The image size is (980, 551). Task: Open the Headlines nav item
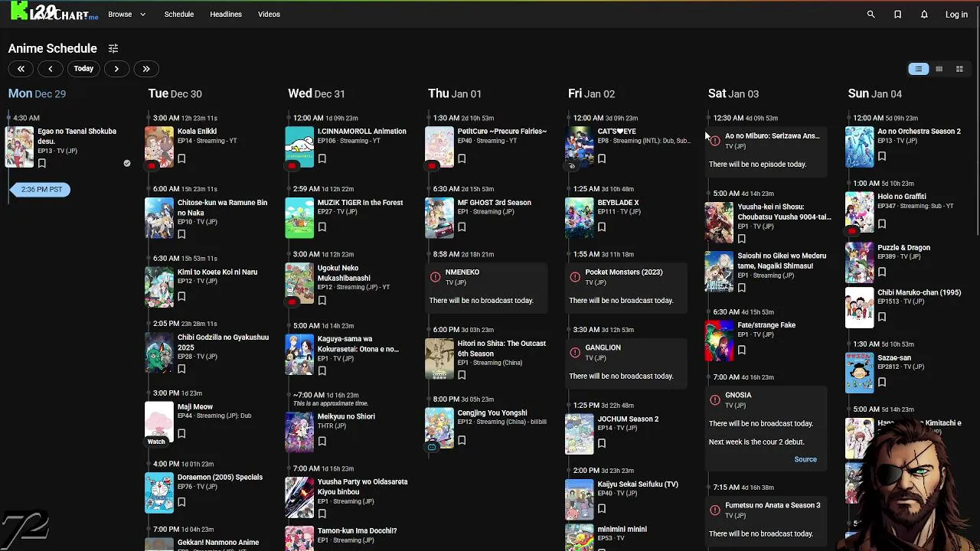226,14
